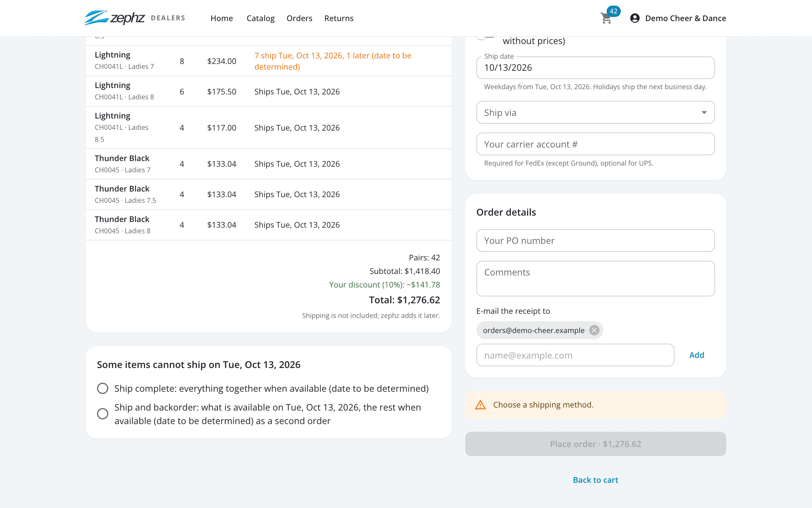Viewport: 812px width, 508px height.
Task: Open the shopping cart icon with 42 badge
Action: (x=607, y=18)
